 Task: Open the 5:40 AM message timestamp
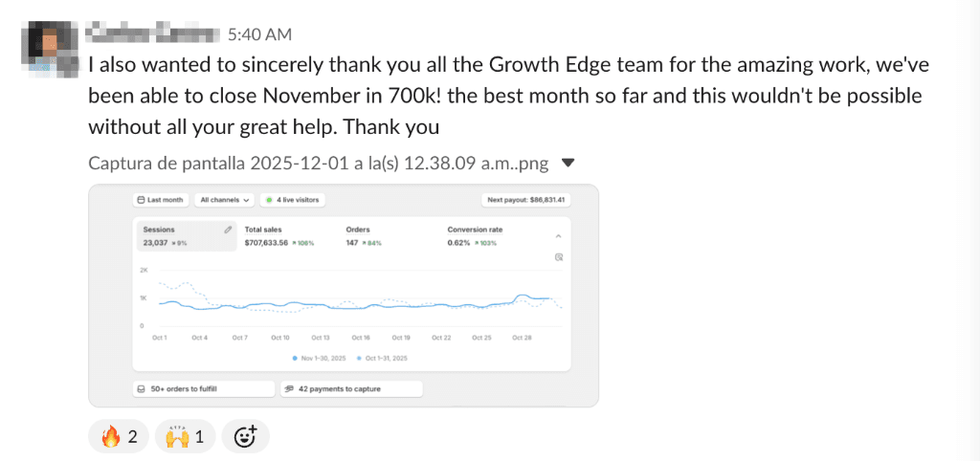coord(260,34)
